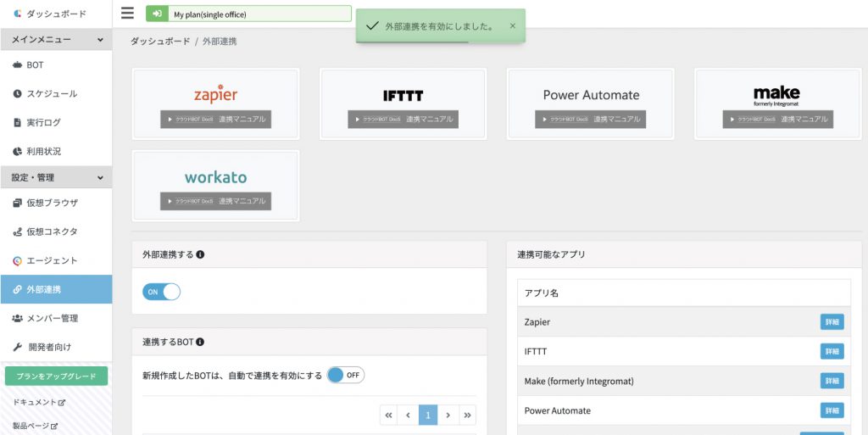Click 詳細 button for Make (formerly Integromat)

tap(832, 381)
